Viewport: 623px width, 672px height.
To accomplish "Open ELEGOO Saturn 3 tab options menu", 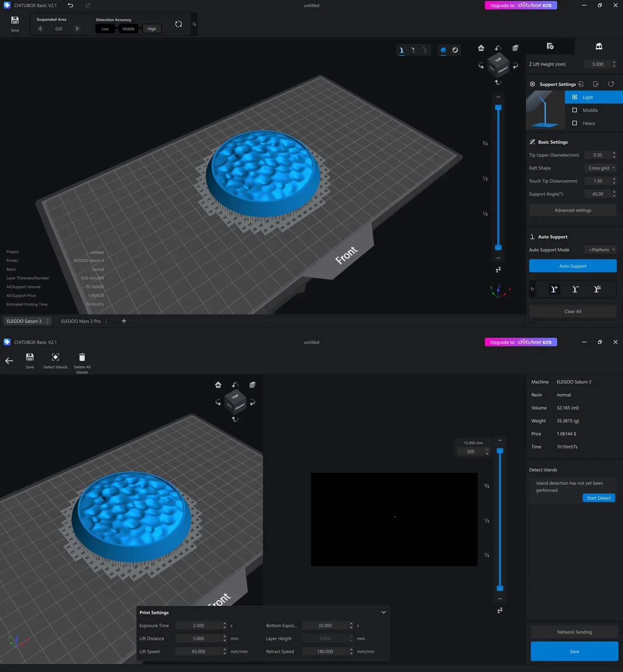I will click(48, 321).
